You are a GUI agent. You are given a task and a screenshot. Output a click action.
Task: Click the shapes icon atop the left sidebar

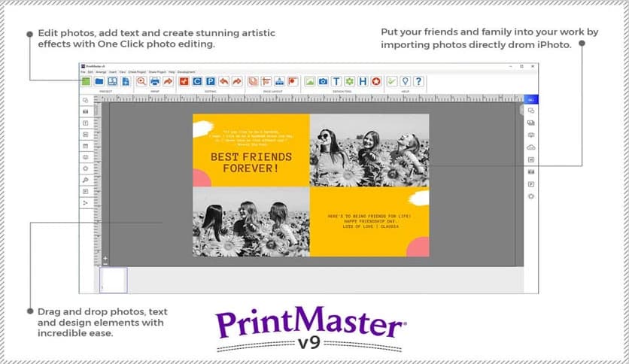(x=86, y=100)
